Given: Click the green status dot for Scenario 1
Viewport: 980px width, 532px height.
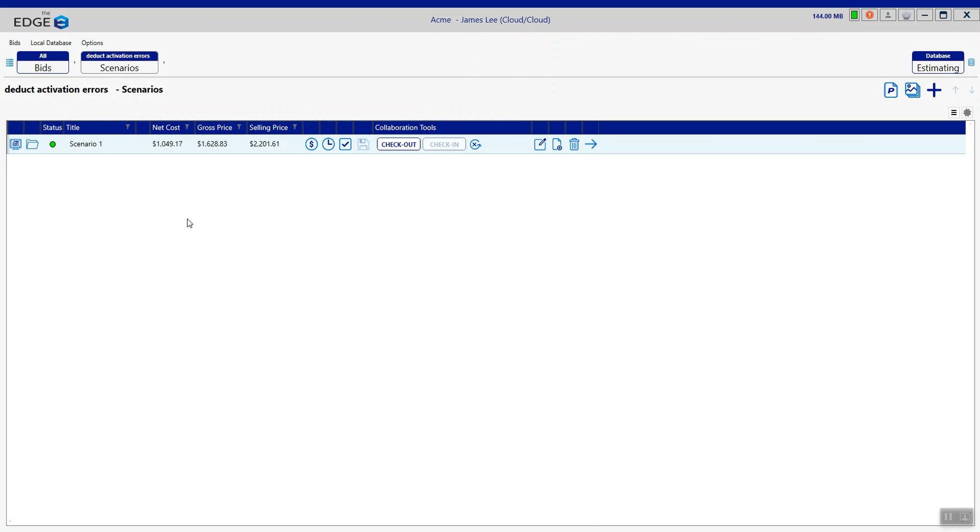Looking at the screenshot, I should click(52, 144).
